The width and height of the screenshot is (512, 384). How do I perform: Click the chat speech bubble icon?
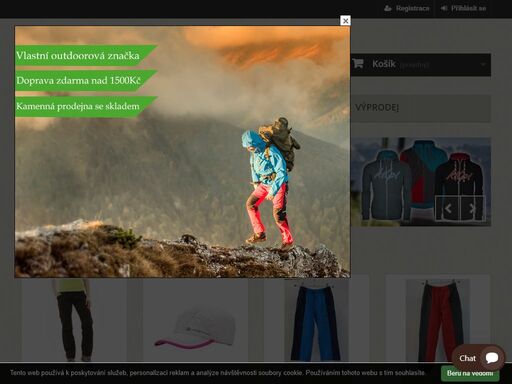(492, 358)
